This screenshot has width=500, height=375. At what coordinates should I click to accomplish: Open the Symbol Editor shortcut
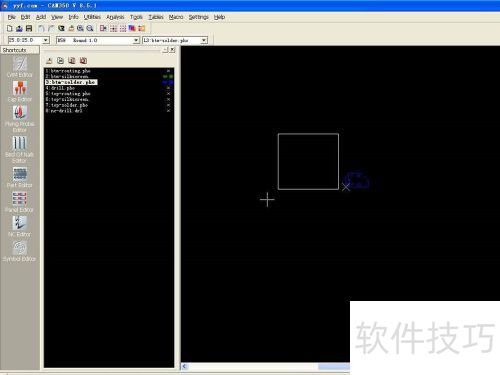(x=19, y=251)
